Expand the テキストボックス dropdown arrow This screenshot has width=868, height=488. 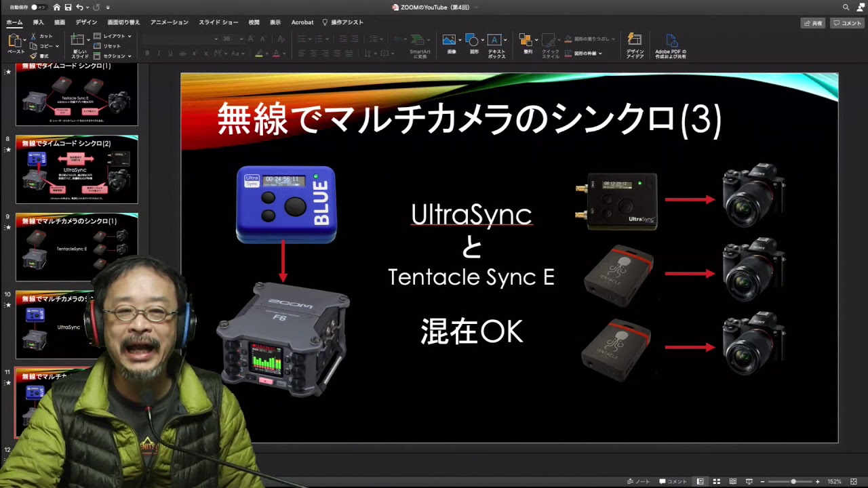(x=505, y=40)
